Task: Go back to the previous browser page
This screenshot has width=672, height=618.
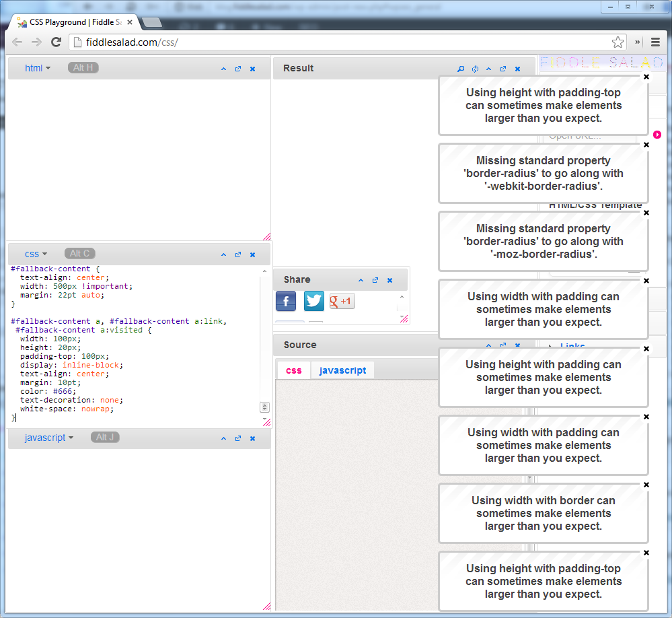Action: point(17,42)
